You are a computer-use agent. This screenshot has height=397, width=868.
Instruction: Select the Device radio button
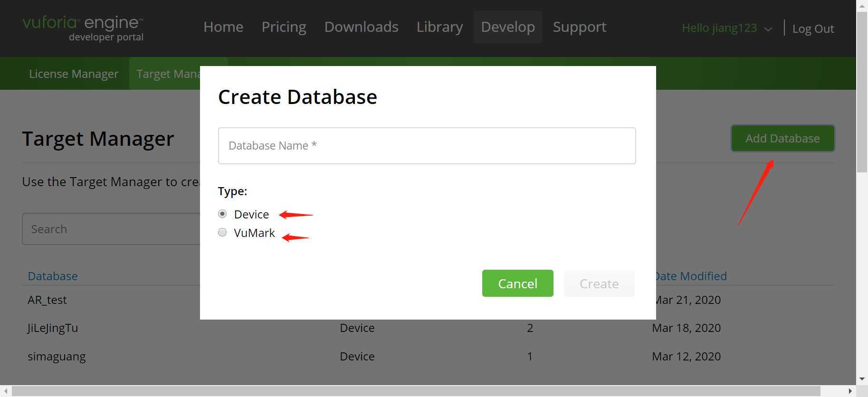[x=222, y=214]
